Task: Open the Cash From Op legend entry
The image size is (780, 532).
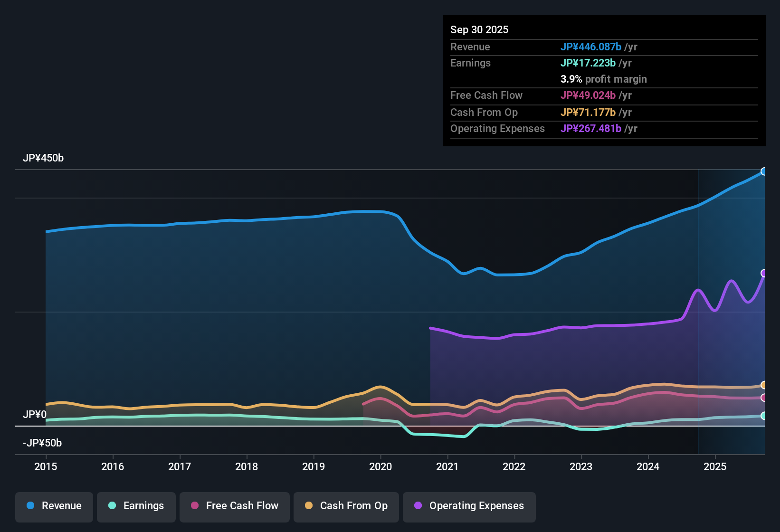Action: (346, 506)
